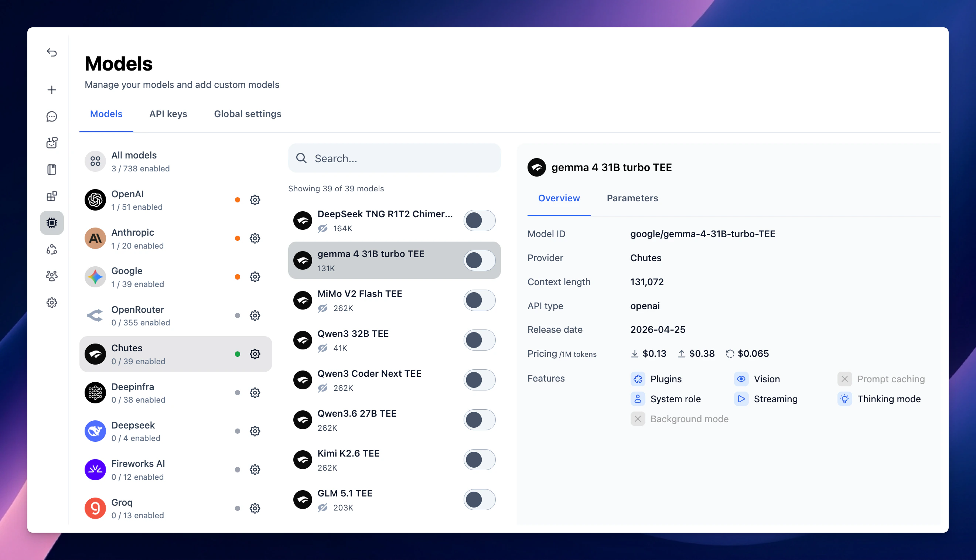Viewport: 976px width, 560px height.
Task: Click the plus icon in left sidebar
Action: (52, 90)
